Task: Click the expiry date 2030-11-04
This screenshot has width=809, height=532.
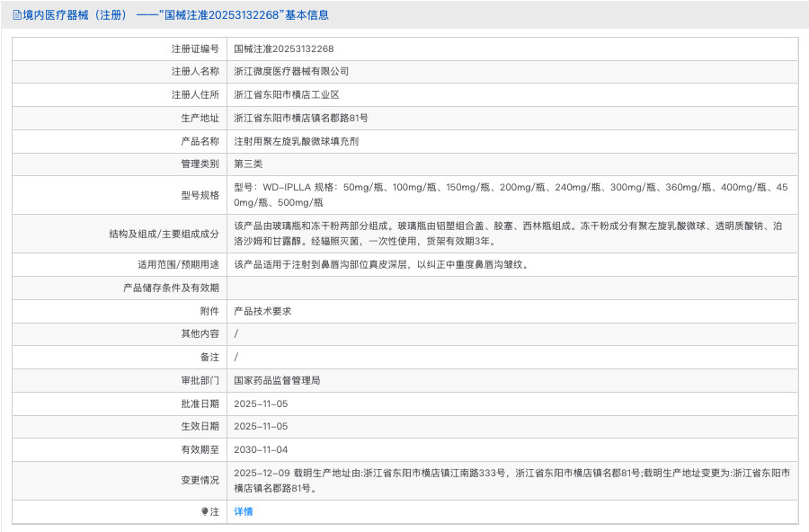Action: [261, 449]
